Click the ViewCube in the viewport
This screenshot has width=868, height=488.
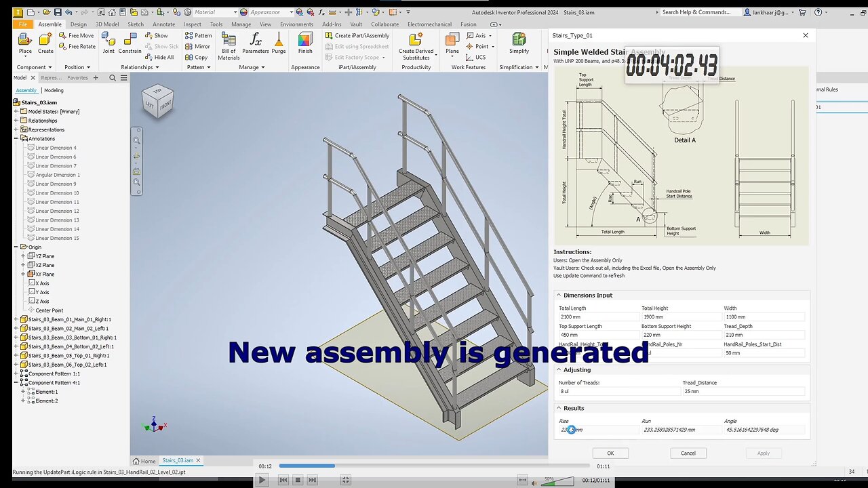[x=157, y=101]
